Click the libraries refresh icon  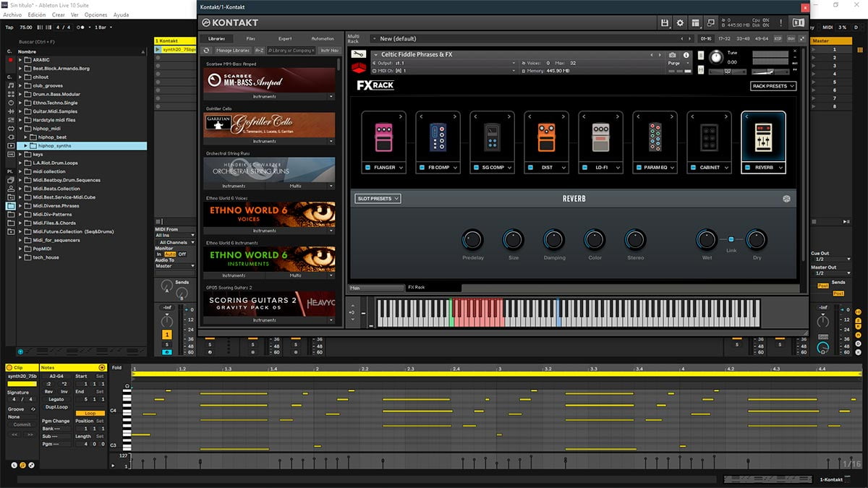tap(207, 51)
